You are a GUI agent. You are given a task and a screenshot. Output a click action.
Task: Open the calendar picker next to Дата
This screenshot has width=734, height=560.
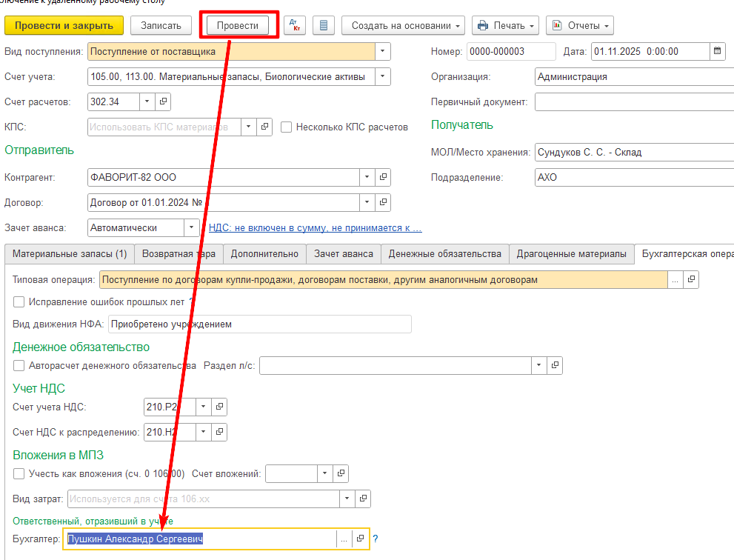(x=718, y=52)
